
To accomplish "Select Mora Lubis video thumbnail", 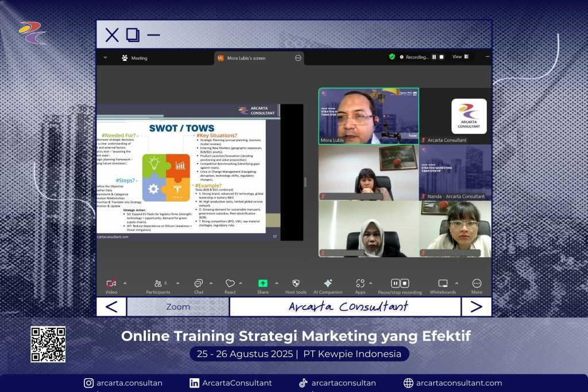I will click(x=369, y=115).
